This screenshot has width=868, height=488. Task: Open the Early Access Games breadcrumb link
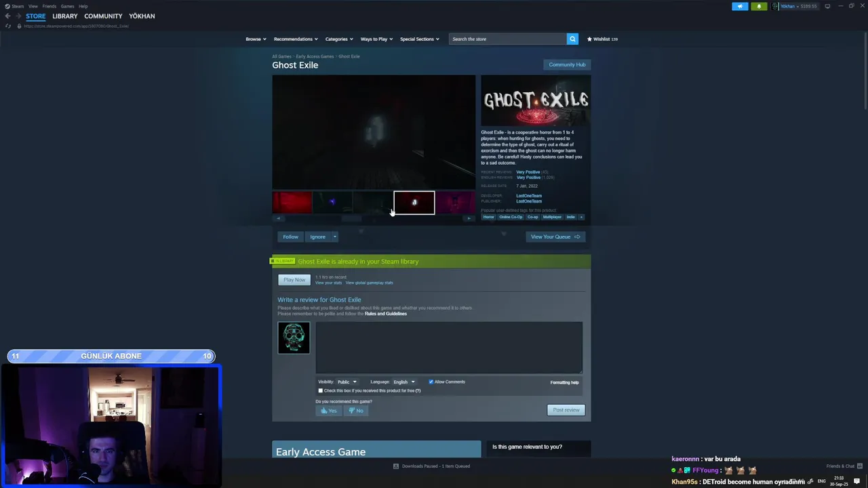tap(315, 56)
